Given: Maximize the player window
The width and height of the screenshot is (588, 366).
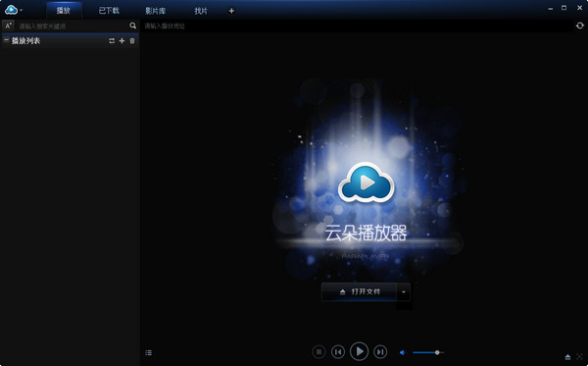Looking at the screenshot, I should click(x=564, y=8).
